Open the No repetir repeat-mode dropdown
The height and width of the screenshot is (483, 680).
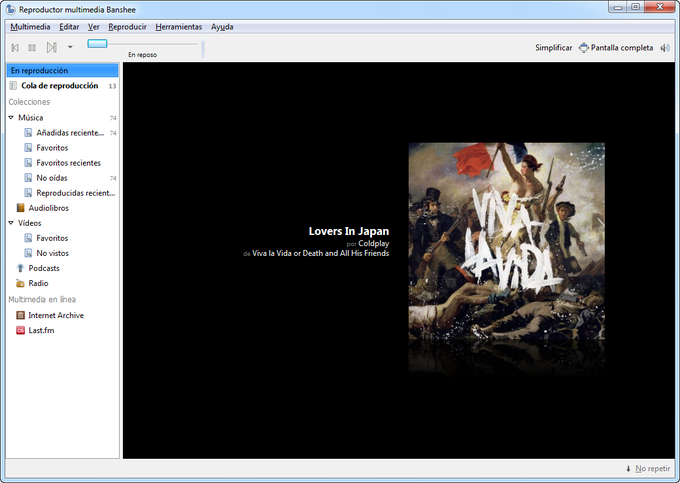(648, 469)
